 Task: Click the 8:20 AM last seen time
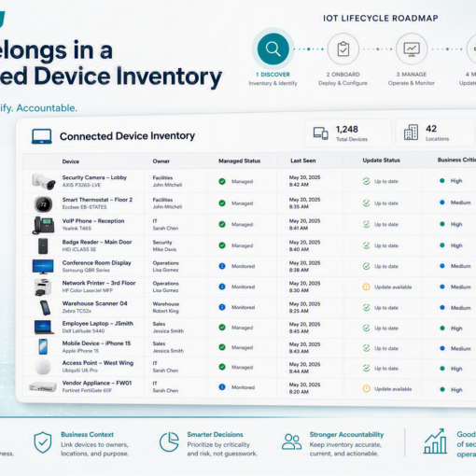[299, 392]
